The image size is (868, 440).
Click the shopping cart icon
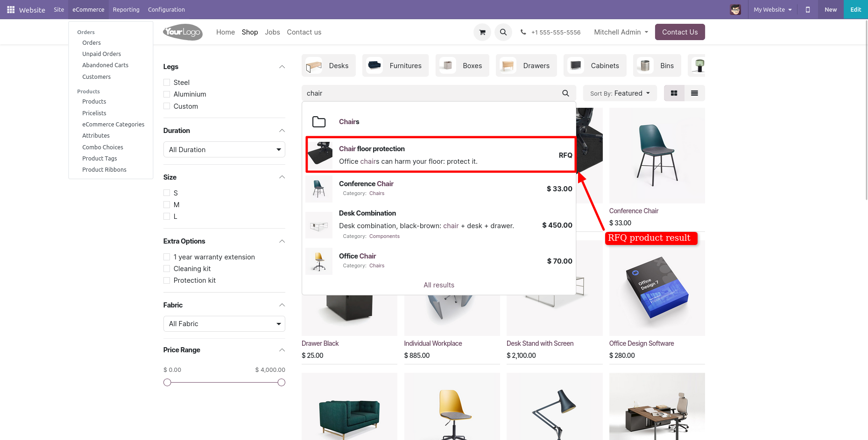click(482, 32)
